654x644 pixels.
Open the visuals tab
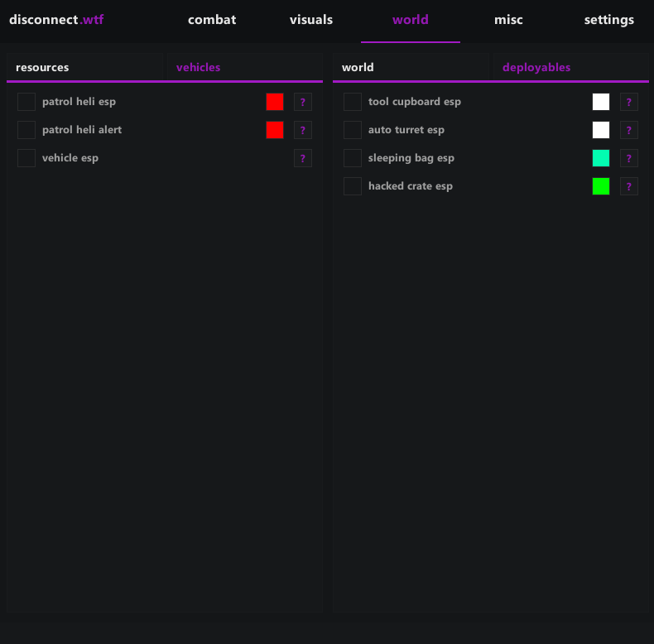tap(311, 20)
